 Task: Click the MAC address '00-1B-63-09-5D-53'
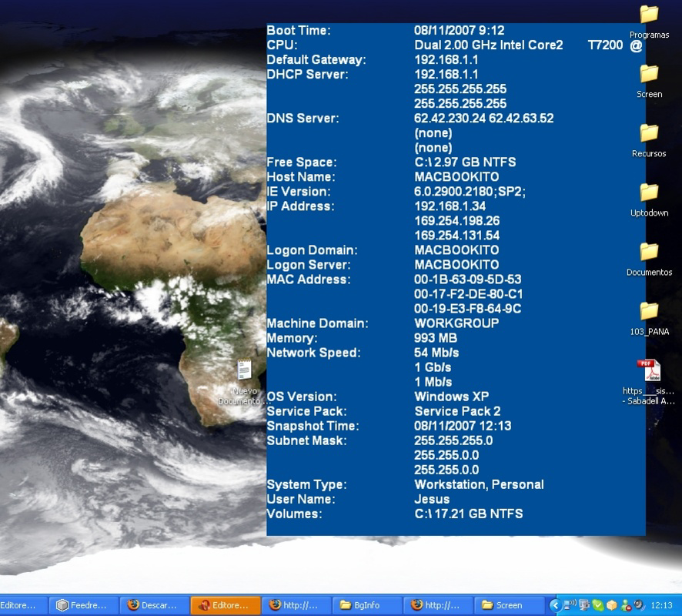[467, 280]
